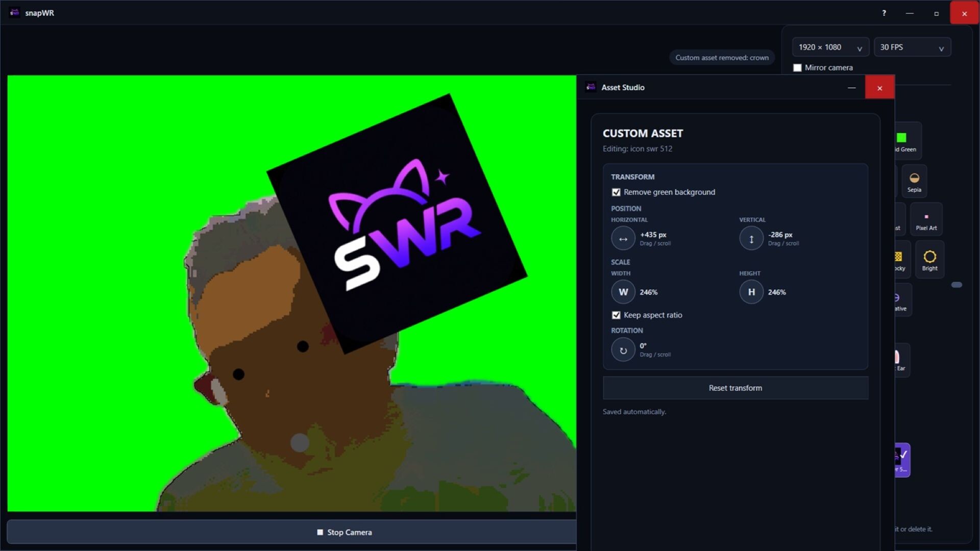Screen dimensions: 980x551
Task: Select the Bright filter tile
Action: 929,260
